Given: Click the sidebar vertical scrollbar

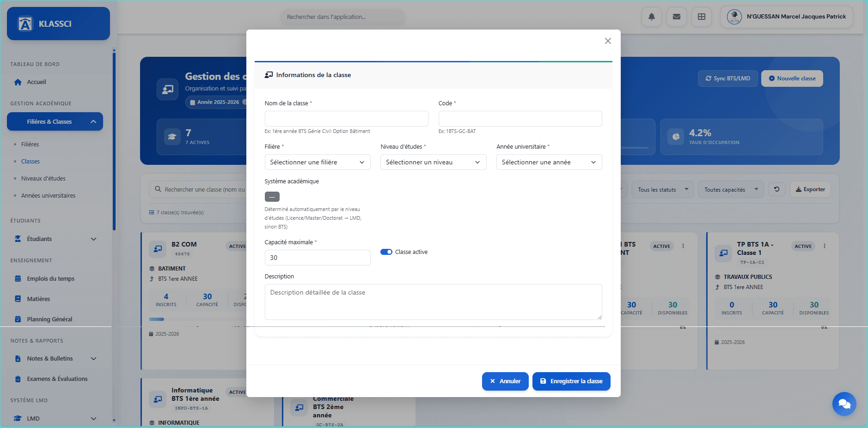Looking at the screenshot, I should [114, 139].
